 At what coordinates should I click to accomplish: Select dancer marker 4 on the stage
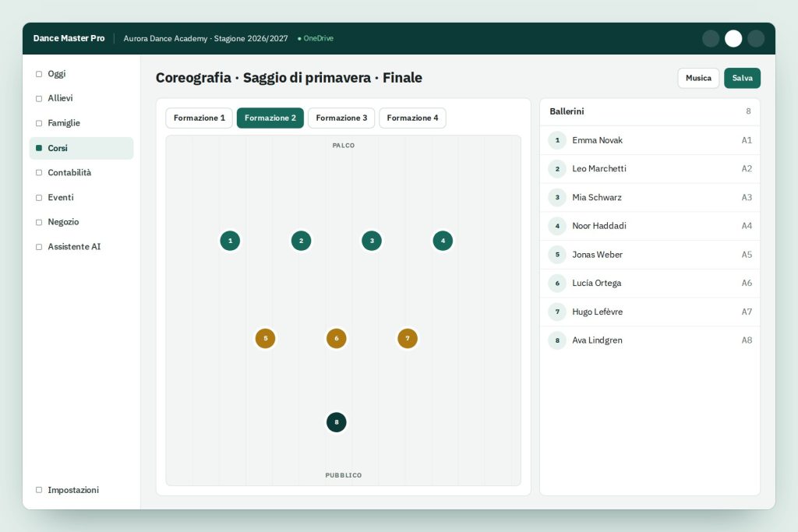[x=443, y=241]
